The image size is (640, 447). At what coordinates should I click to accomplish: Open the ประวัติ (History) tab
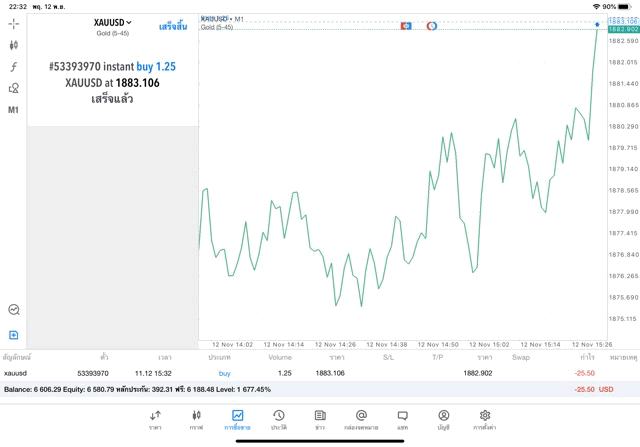[278, 420]
